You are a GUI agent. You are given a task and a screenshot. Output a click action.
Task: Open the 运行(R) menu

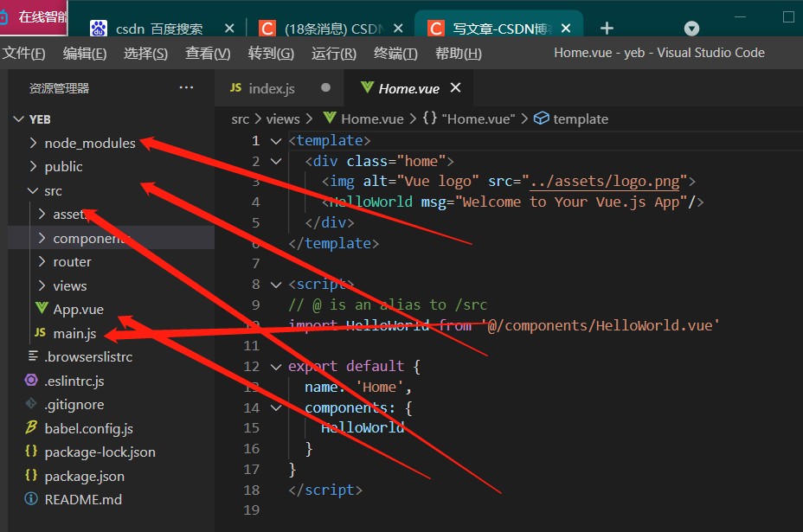point(333,54)
